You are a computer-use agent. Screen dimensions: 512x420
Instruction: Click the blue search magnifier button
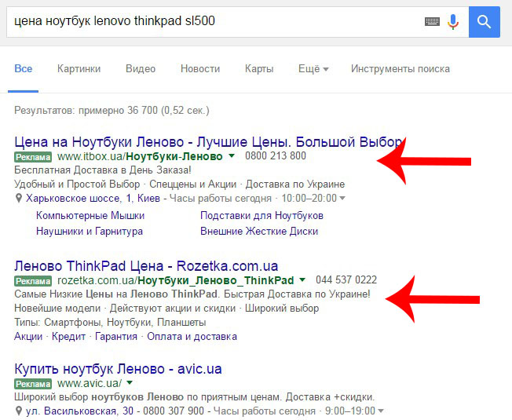coord(485,22)
